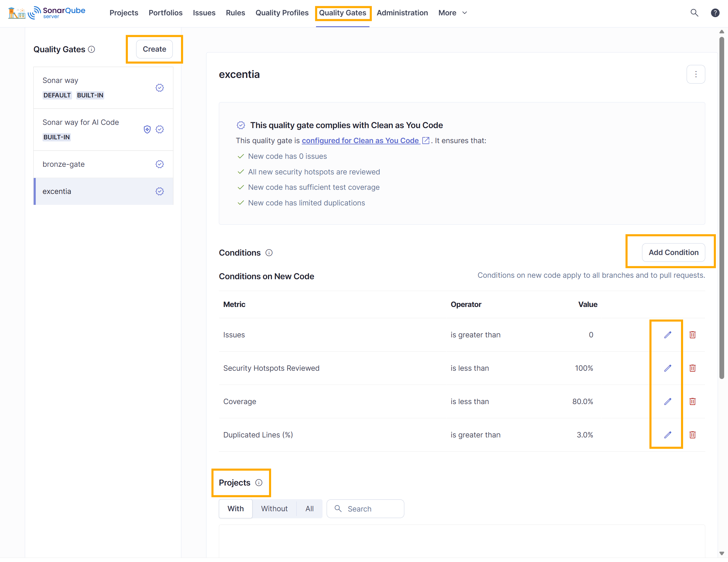Screen dimensions: 728x562
Task: Click the BUILT-IN badge on Sonar way for AI Code
Action: [57, 137]
